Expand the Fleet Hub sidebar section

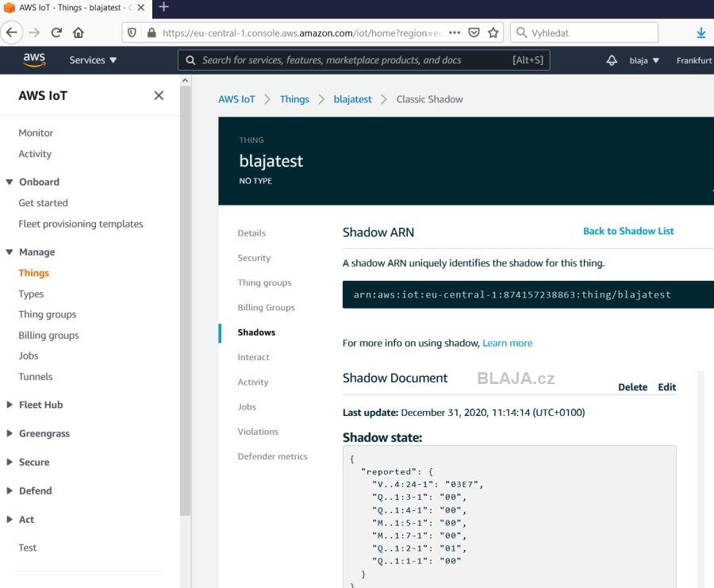[9, 405]
